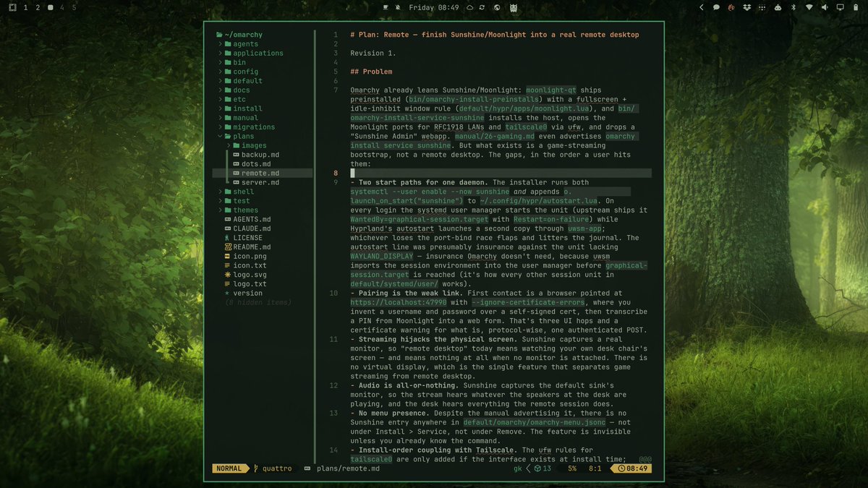The height and width of the screenshot is (488, 868).
Task: Click the migrations folder icon
Action: point(228,127)
